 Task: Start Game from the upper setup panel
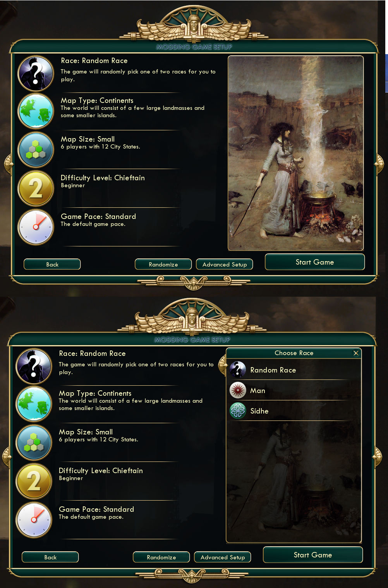pos(315,262)
